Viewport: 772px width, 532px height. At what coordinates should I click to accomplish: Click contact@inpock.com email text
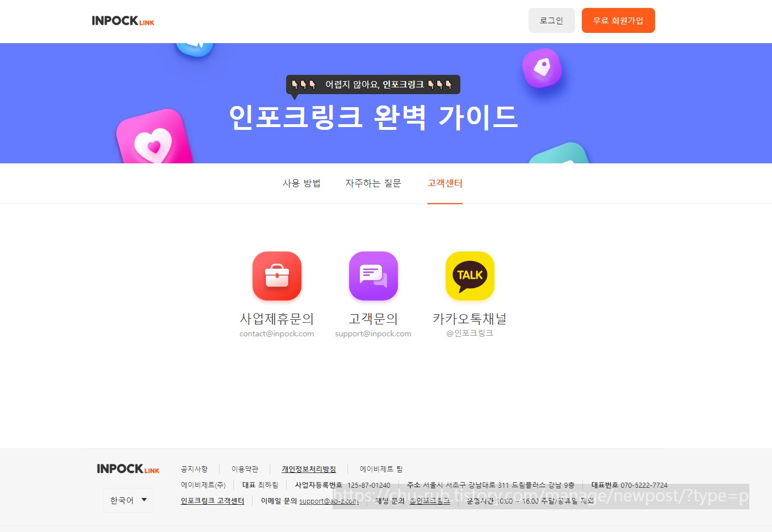(x=277, y=333)
